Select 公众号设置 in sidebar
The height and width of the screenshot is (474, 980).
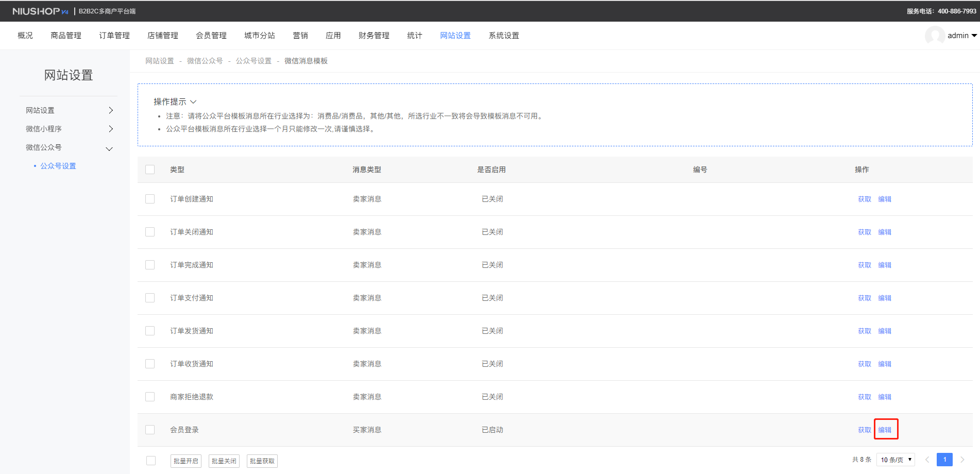[x=58, y=166]
